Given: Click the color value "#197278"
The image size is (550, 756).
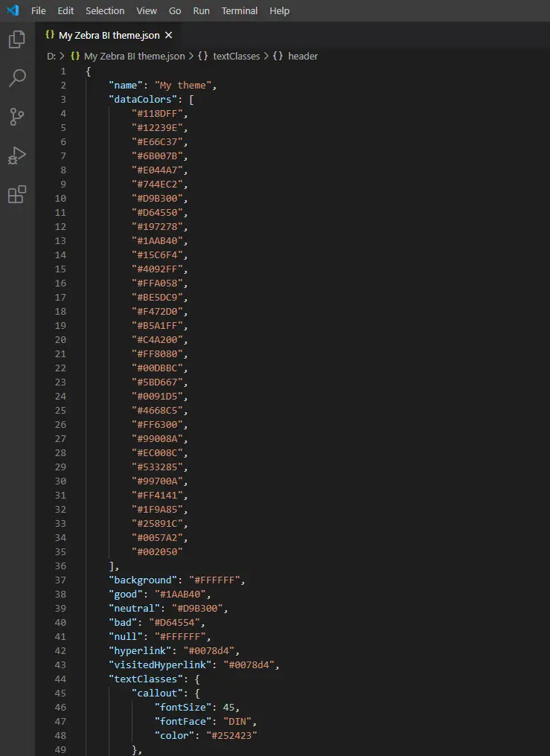Looking at the screenshot, I should (x=157, y=227).
